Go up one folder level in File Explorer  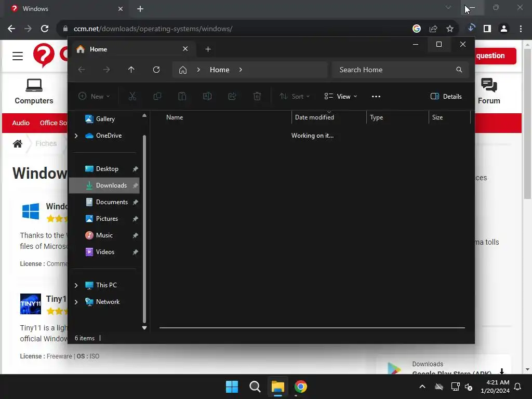131,70
